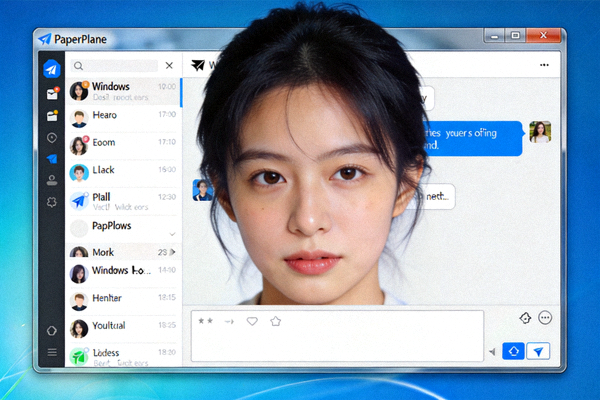The width and height of the screenshot is (600, 400).
Task: Click inside the message compose box
Action: tap(337, 336)
